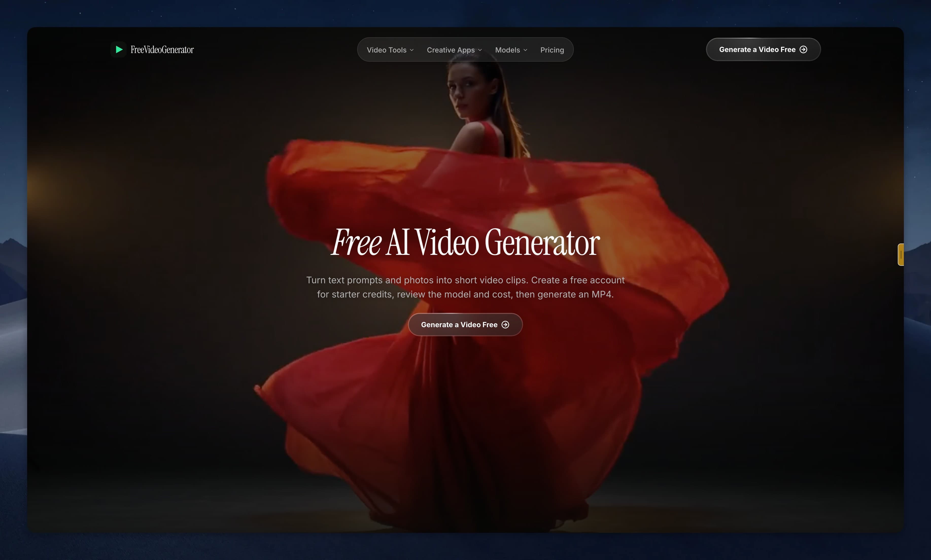Expand the Video Tools chevron
The width and height of the screenshot is (931, 560).
tap(412, 50)
